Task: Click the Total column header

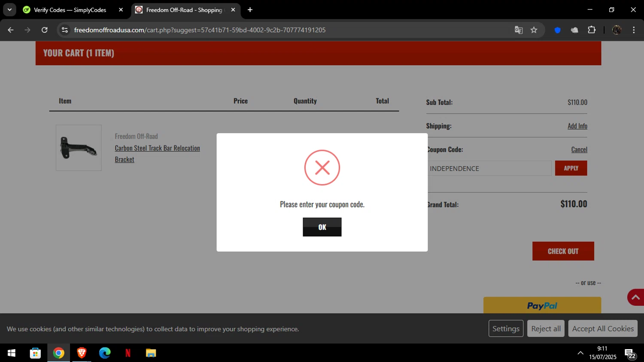Action: click(x=382, y=101)
